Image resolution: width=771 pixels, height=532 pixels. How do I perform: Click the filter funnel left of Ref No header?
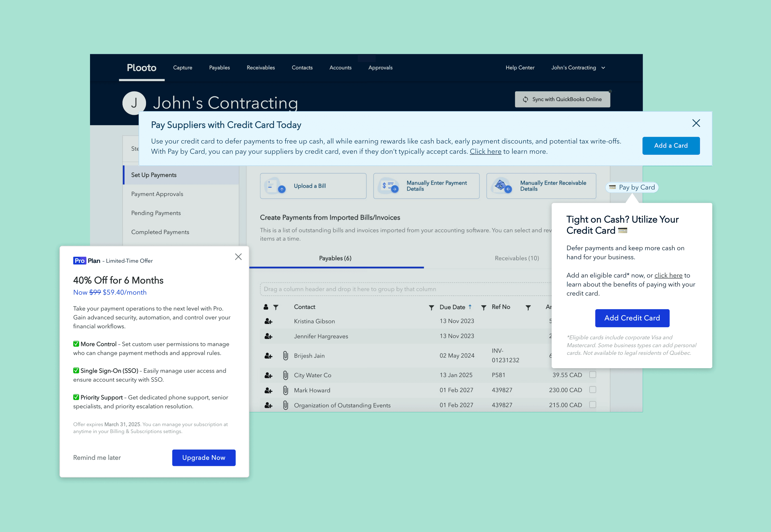pyautogui.click(x=483, y=307)
